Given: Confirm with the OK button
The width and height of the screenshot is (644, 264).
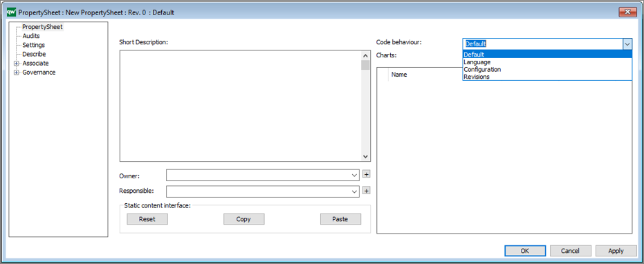Looking at the screenshot, I should pyautogui.click(x=525, y=251).
